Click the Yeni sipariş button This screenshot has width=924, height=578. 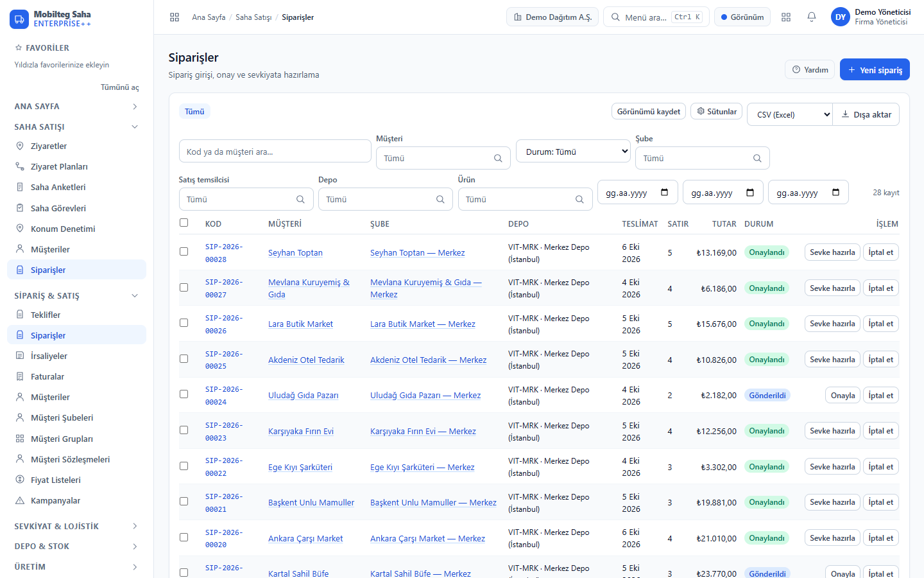point(875,69)
